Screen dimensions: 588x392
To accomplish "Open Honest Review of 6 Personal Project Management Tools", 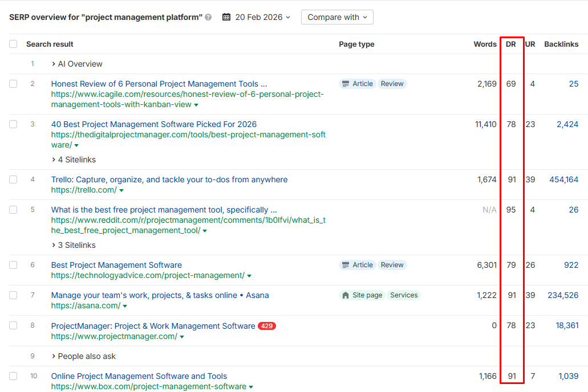I will 159,84.
